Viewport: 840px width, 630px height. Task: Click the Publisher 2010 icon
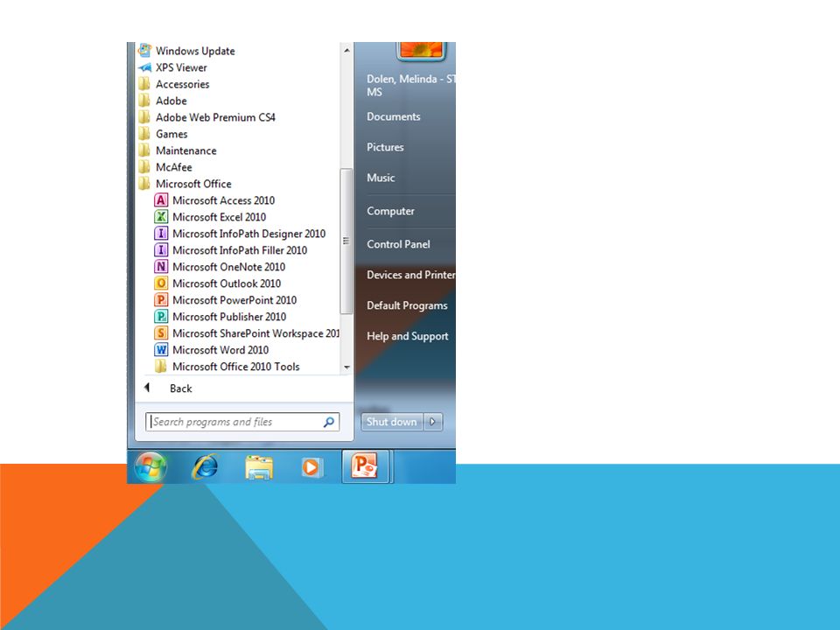(161, 317)
